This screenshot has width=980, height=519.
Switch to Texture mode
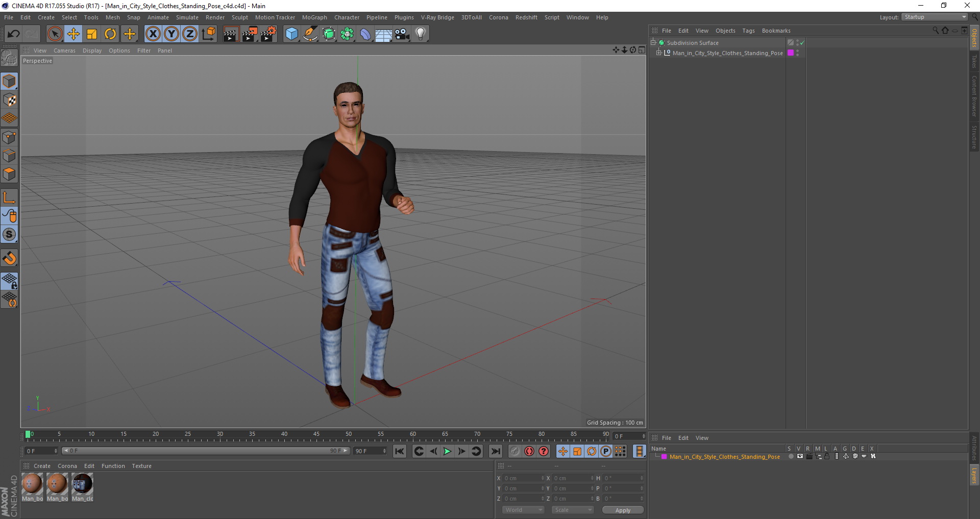coord(9,100)
